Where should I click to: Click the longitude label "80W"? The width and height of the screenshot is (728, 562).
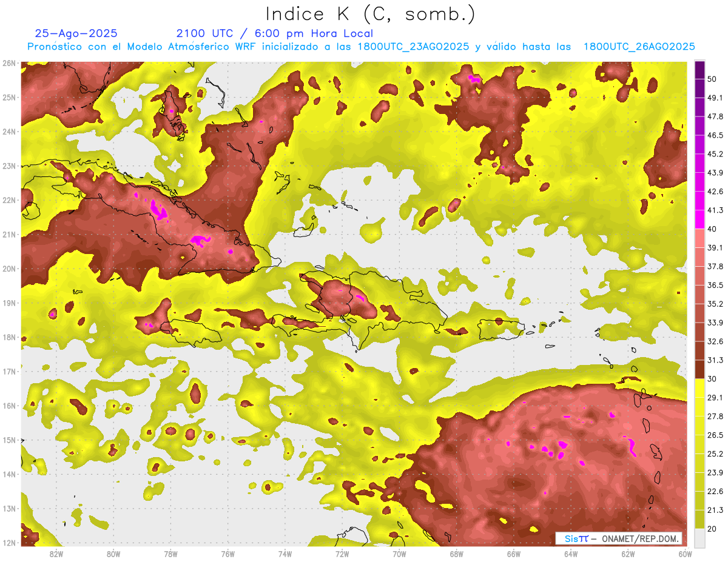113,554
